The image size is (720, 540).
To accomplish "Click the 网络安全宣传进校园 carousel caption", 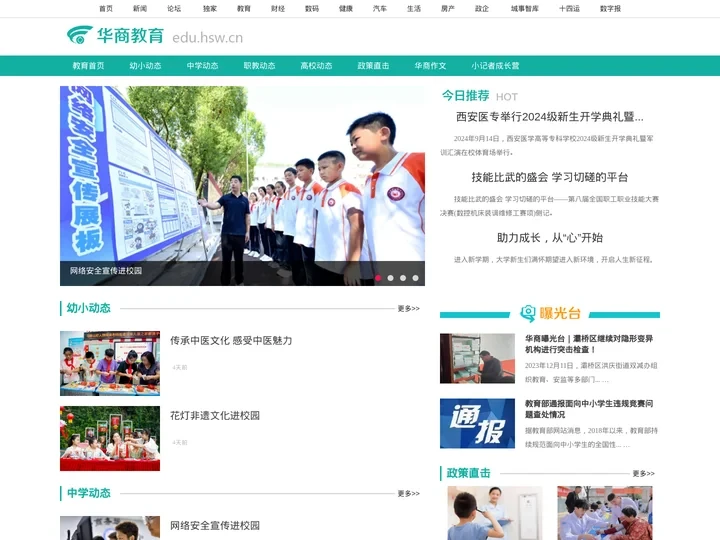I will click(106, 271).
